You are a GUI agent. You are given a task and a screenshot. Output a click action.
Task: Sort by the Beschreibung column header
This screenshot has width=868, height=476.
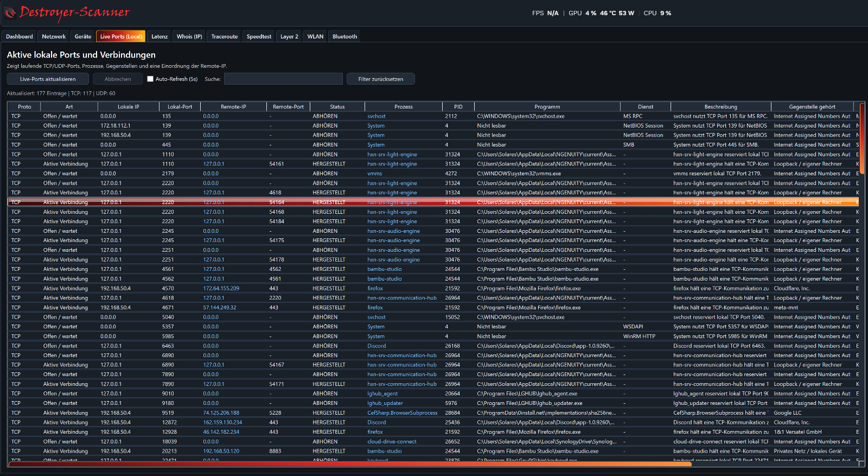721,107
